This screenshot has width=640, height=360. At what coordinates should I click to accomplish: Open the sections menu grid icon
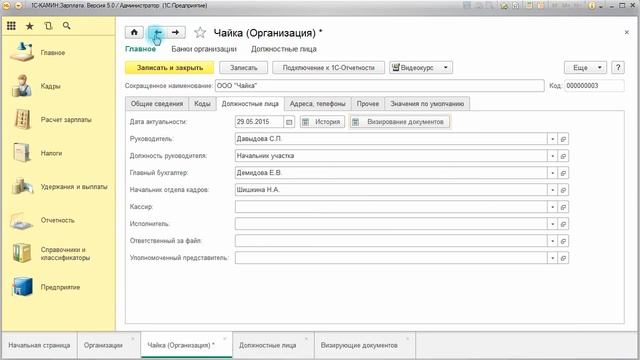(x=11, y=26)
